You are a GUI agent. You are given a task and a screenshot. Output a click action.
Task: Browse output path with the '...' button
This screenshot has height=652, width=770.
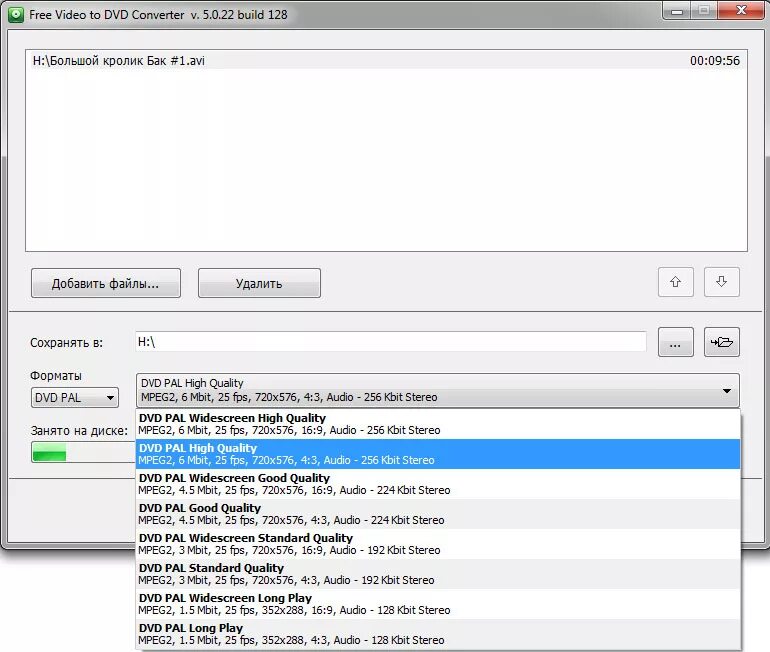point(676,342)
